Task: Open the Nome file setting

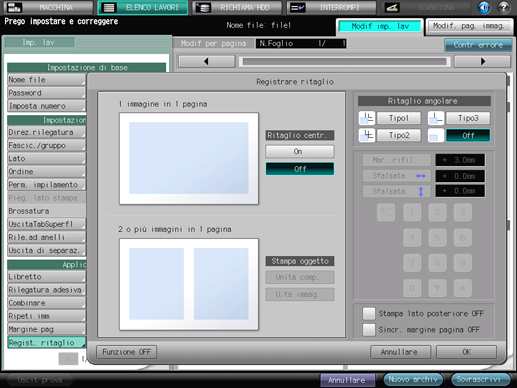Action: point(46,80)
